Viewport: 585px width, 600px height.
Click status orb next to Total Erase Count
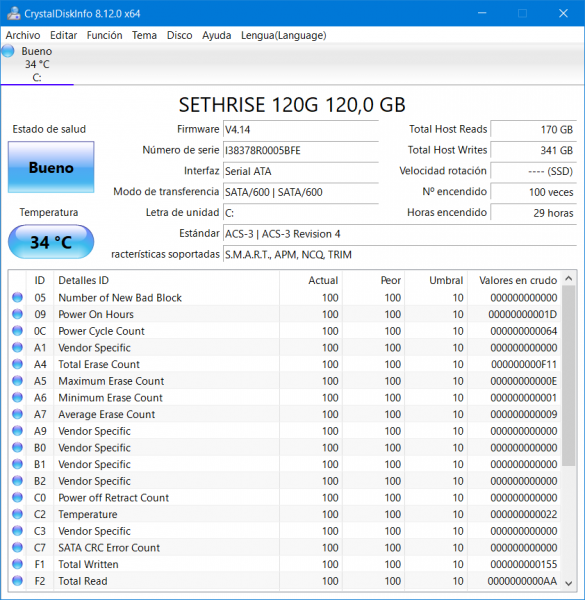(17, 364)
